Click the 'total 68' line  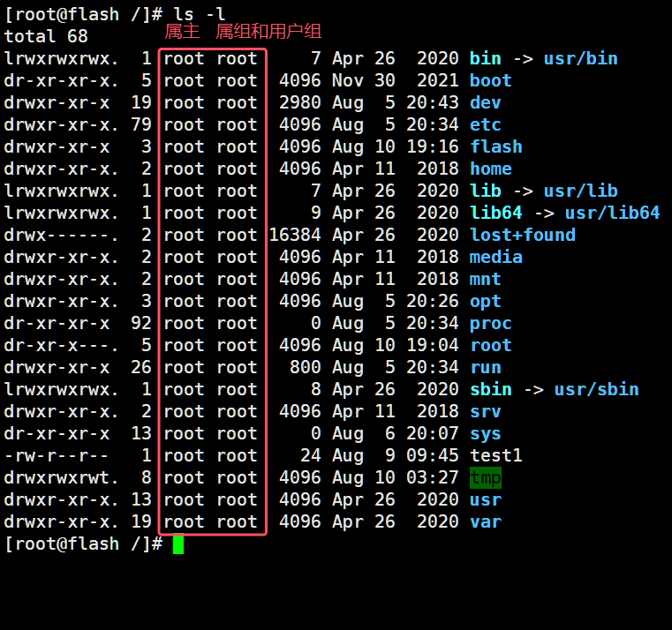[x=46, y=36]
